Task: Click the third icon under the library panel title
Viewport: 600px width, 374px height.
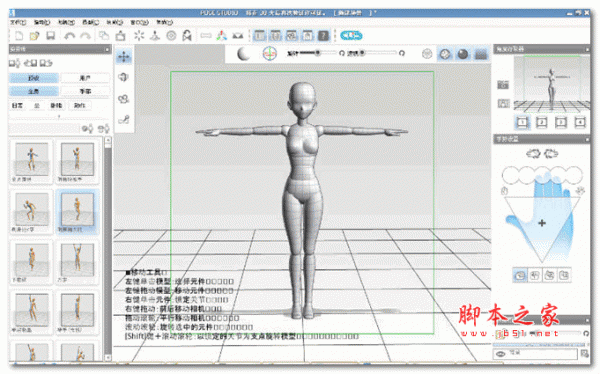Action: (46, 63)
